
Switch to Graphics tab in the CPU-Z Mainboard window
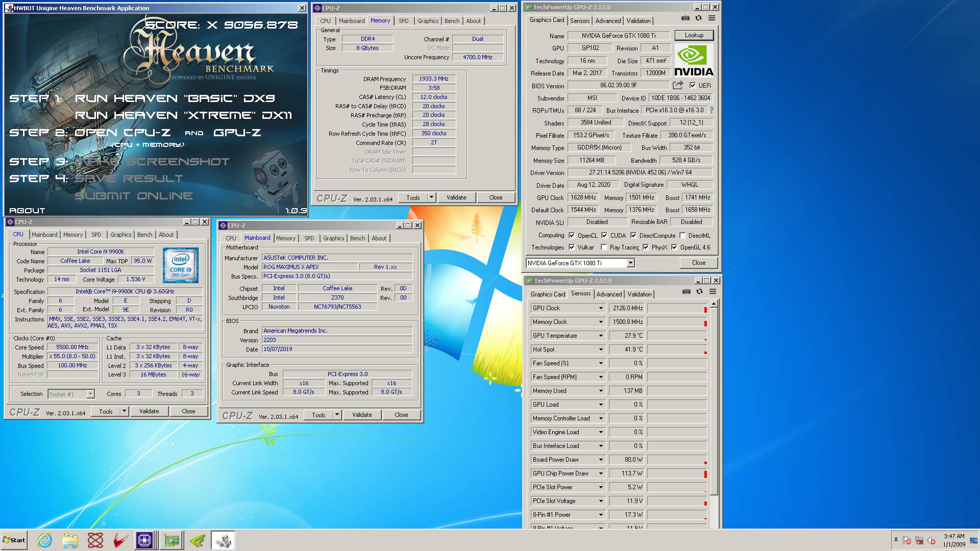[333, 238]
